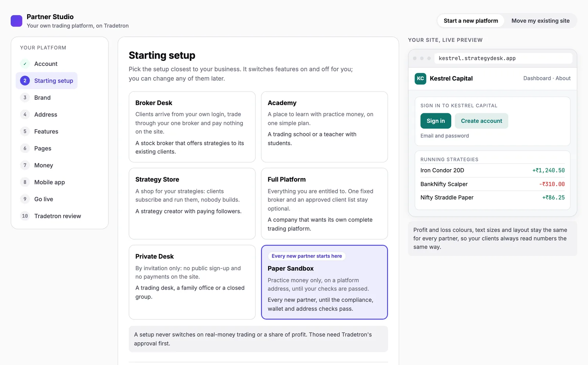Go to the Money step
This screenshot has height=365, width=588.
pyautogui.click(x=37, y=165)
